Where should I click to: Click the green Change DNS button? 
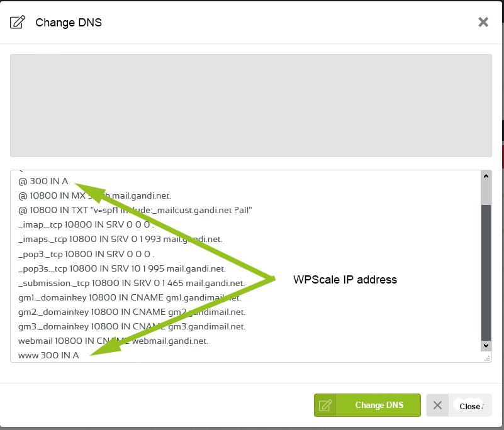tap(367, 405)
